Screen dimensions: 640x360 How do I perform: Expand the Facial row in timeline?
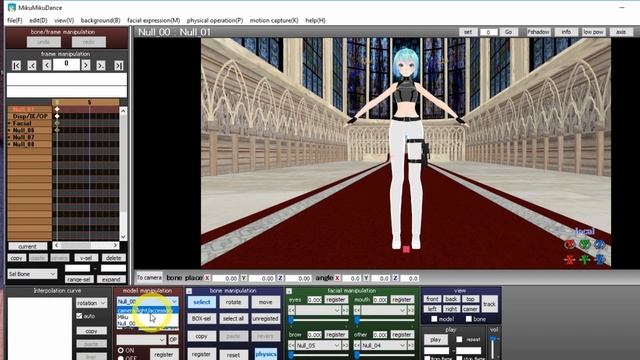click(9, 123)
